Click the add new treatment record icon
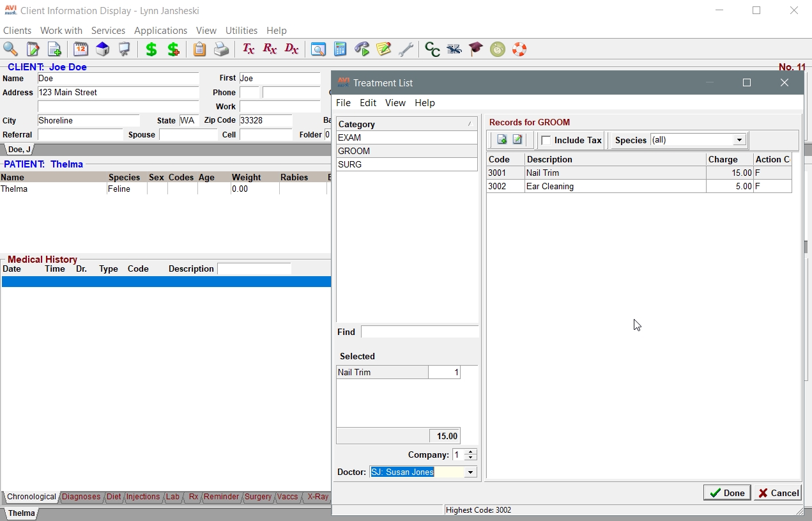812x521 pixels. click(502, 140)
